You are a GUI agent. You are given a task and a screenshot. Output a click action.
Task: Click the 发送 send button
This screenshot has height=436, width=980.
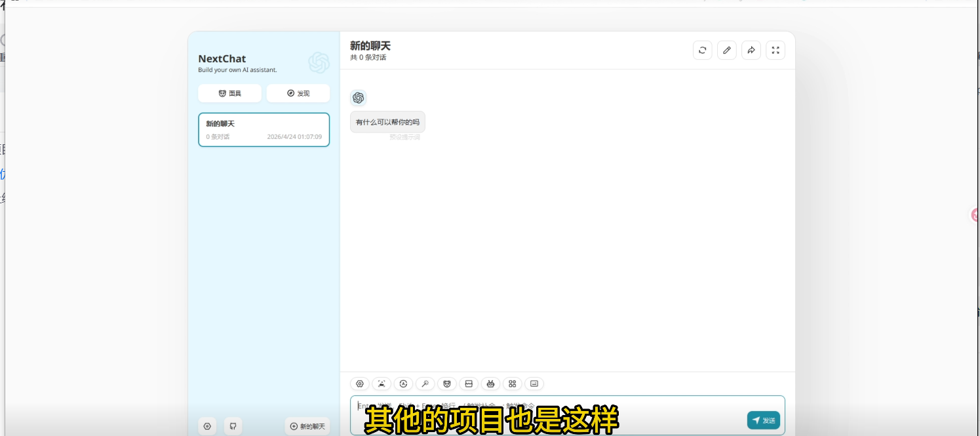point(764,420)
